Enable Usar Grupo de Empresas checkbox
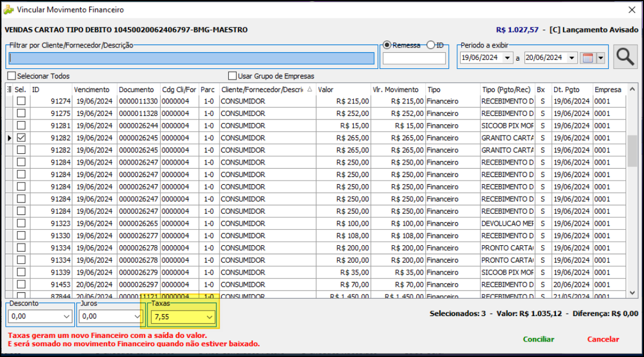The height and width of the screenshot is (357, 644). [x=233, y=76]
